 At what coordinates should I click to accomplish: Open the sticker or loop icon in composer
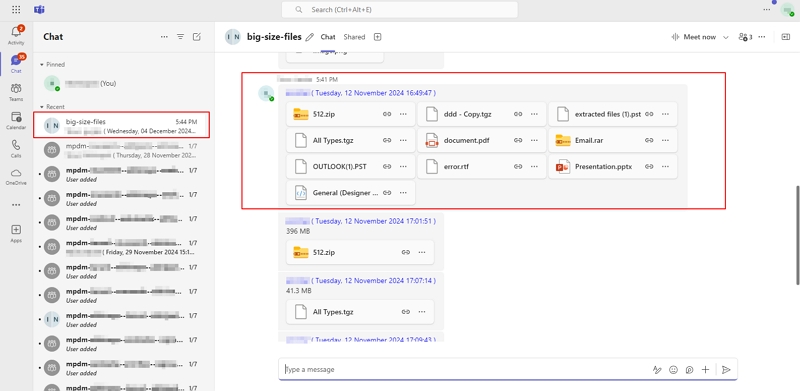[x=689, y=370]
